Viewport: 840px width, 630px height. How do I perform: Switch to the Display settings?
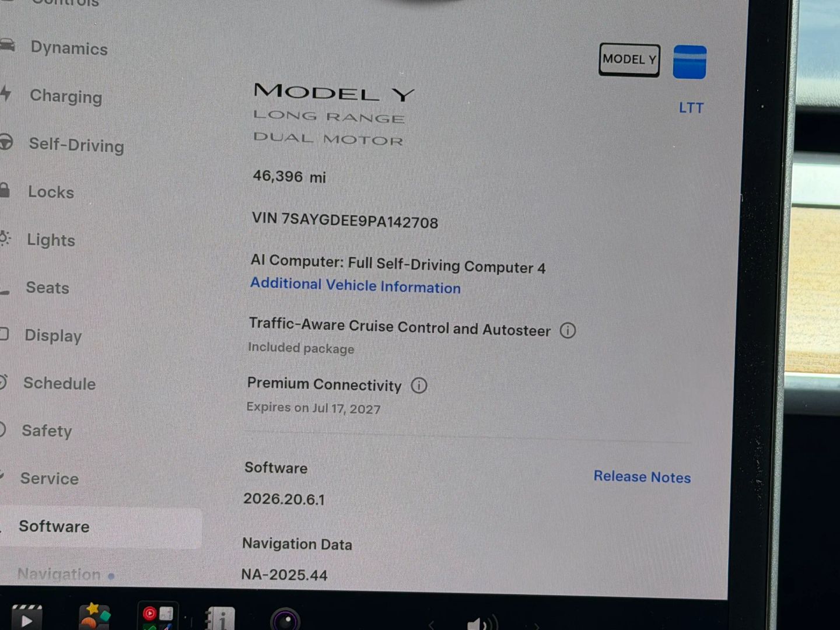point(53,336)
